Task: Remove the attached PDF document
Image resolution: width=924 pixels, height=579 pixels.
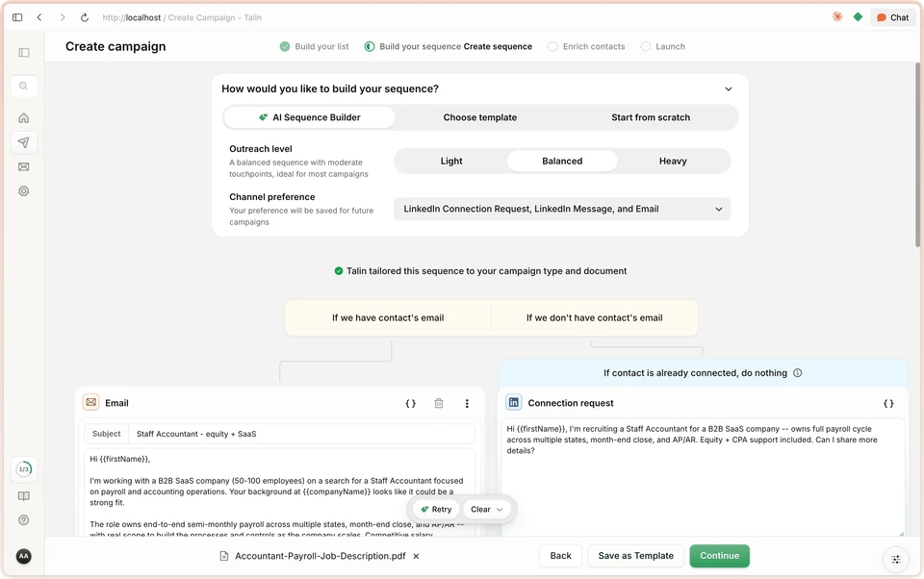Action: pos(416,556)
